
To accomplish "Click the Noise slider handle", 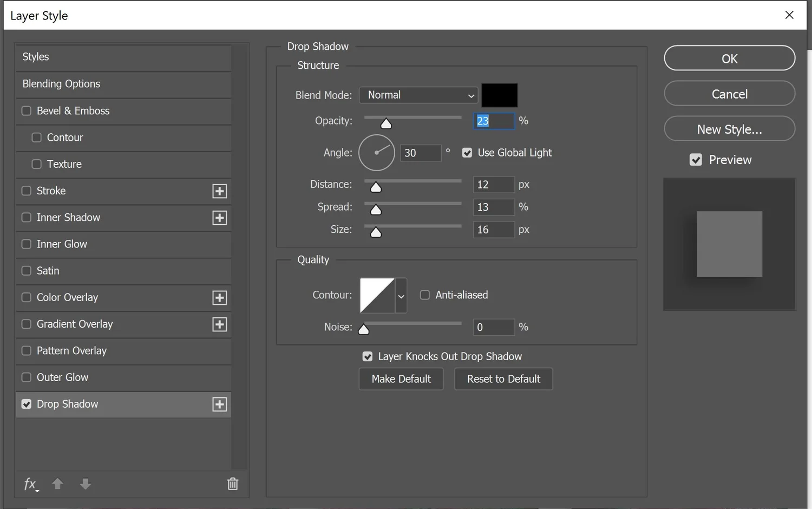I will coord(364,329).
